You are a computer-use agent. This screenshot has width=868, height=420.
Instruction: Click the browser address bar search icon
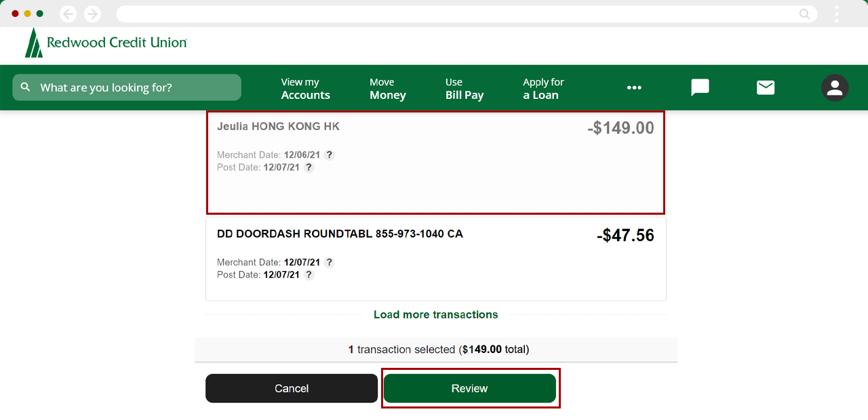pyautogui.click(x=805, y=14)
